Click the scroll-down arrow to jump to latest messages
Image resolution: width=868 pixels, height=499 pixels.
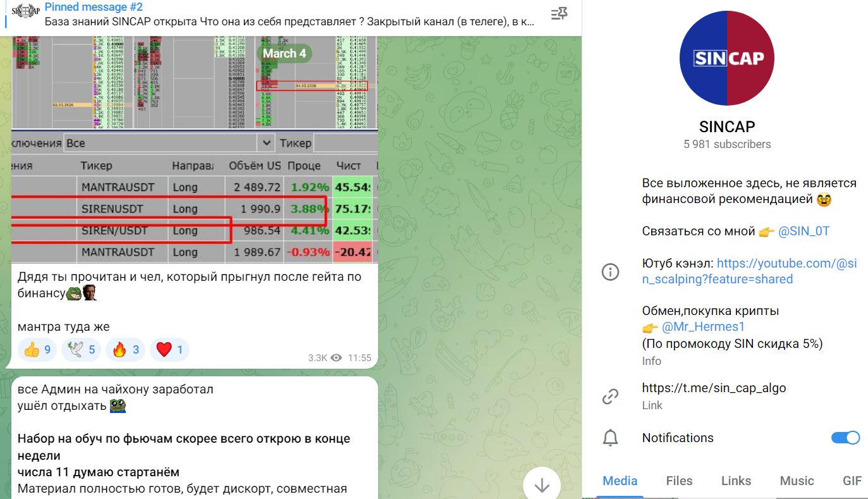pyautogui.click(x=542, y=484)
